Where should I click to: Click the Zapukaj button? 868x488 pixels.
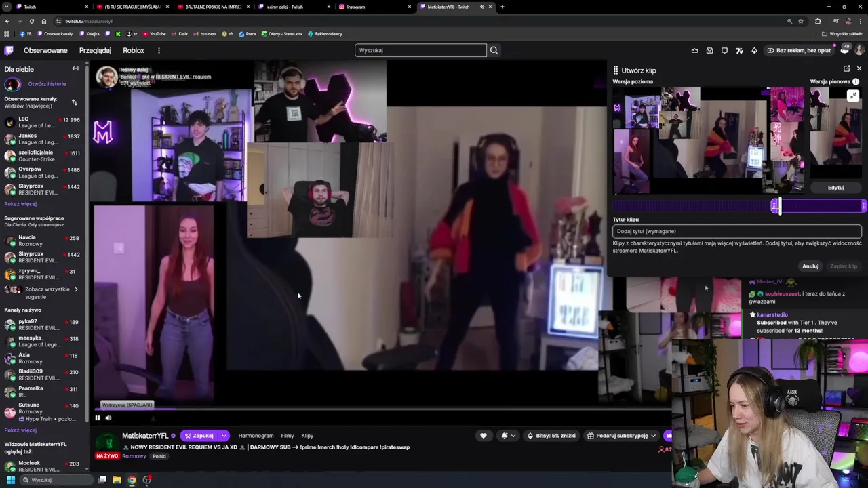tap(199, 436)
